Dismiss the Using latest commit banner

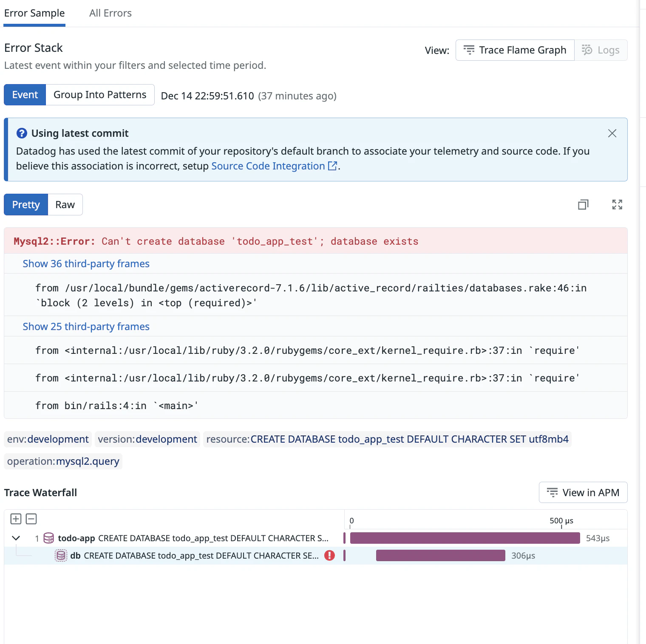click(x=612, y=133)
